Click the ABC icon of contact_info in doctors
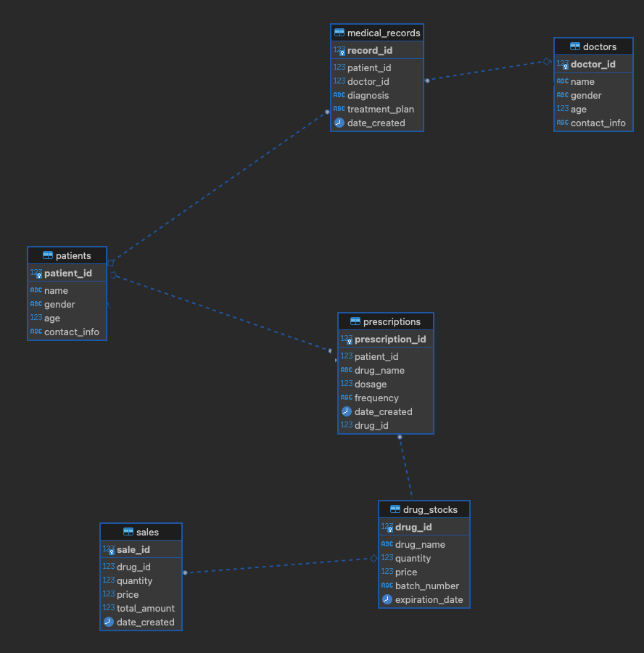Viewport: 644px width, 653px height. point(563,123)
